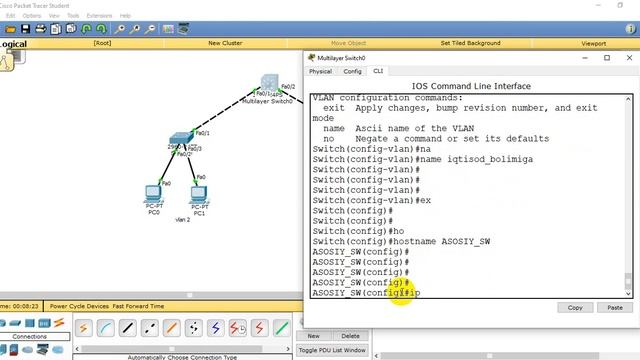Screen dimensions: 640x360
Task: Print the workspace using the printer icon
Action: (x=40, y=29)
